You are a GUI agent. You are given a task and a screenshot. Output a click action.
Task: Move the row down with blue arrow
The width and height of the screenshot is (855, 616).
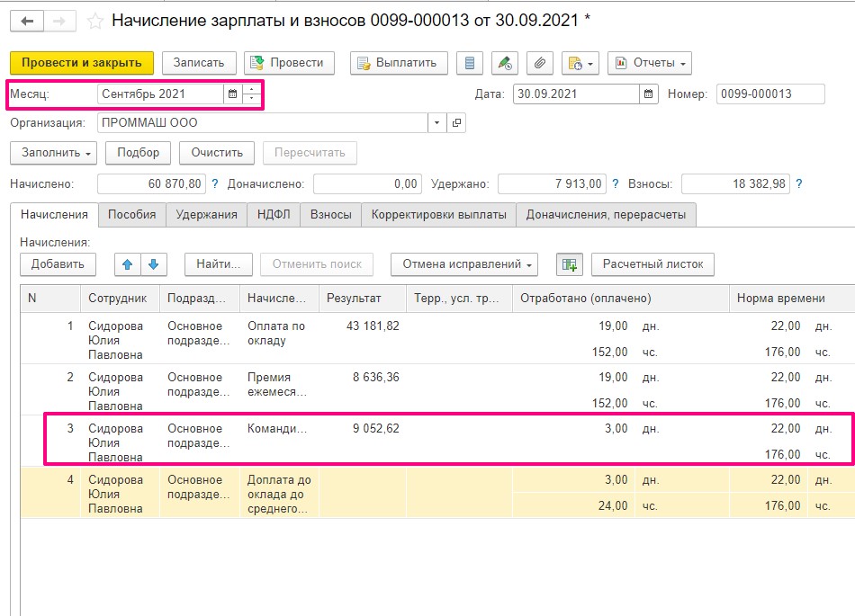pos(154,264)
